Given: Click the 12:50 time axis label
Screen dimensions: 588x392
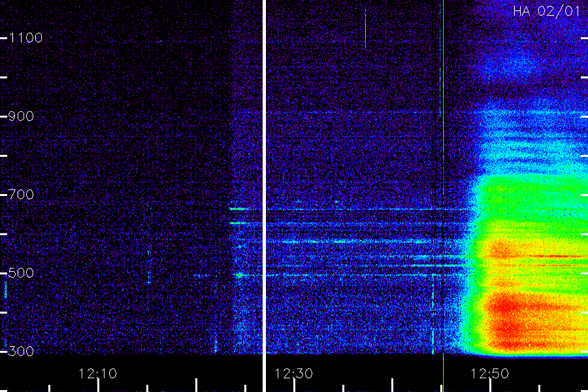Looking at the screenshot, I should tap(490, 374).
